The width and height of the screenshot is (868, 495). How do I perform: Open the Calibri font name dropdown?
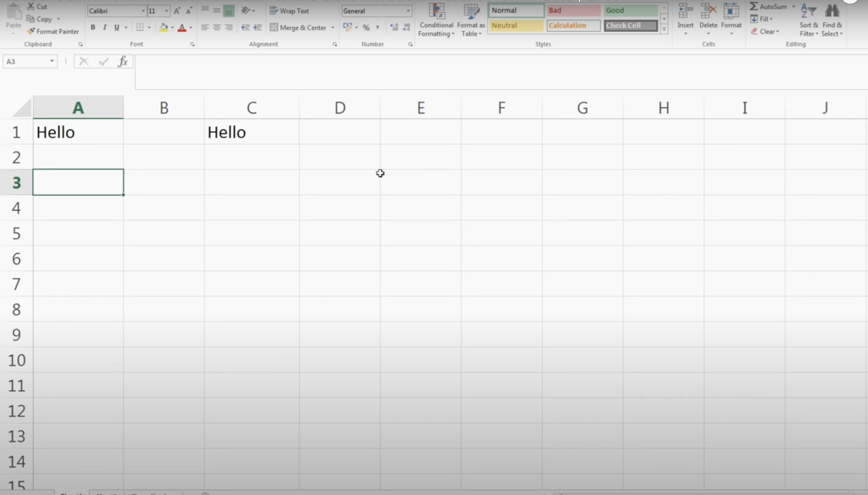click(x=143, y=11)
